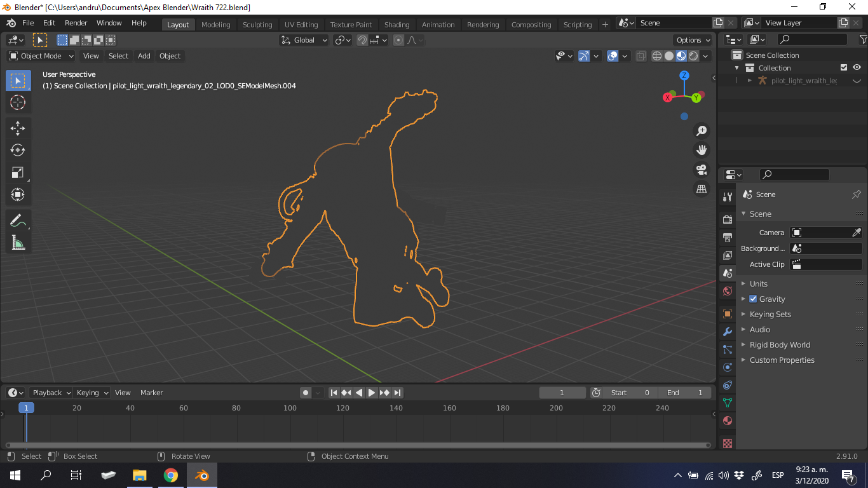Open Chrome from the Windows taskbar
868x488 pixels.
click(x=171, y=475)
